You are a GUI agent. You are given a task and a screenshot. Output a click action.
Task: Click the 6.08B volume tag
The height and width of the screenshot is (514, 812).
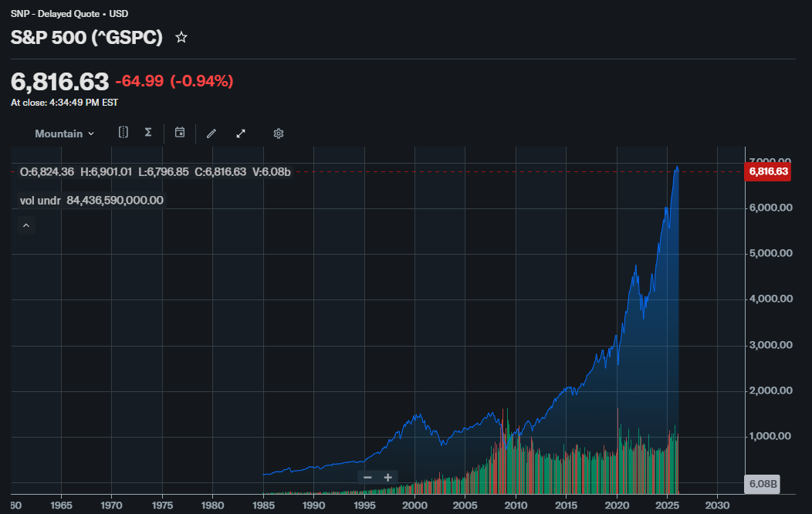pos(763,484)
